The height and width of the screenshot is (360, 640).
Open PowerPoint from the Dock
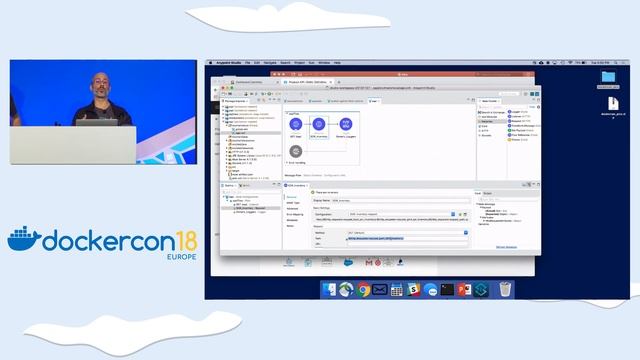pos(464,290)
